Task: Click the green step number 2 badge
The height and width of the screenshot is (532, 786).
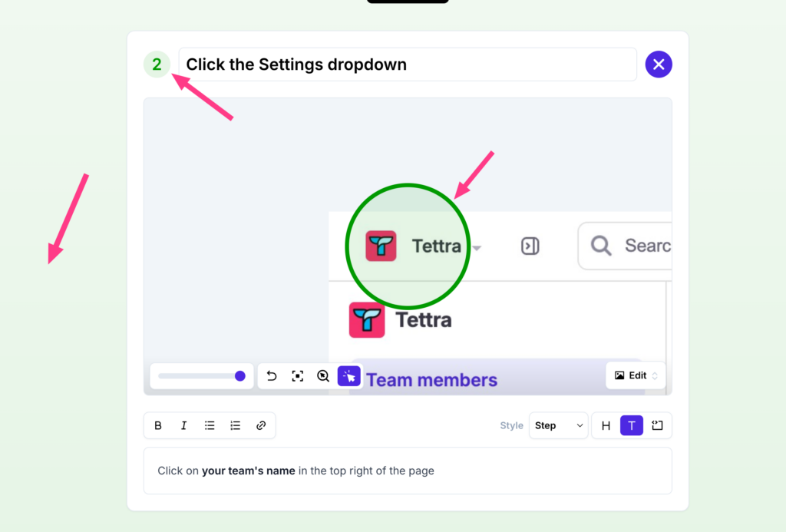Action: pyautogui.click(x=157, y=64)
